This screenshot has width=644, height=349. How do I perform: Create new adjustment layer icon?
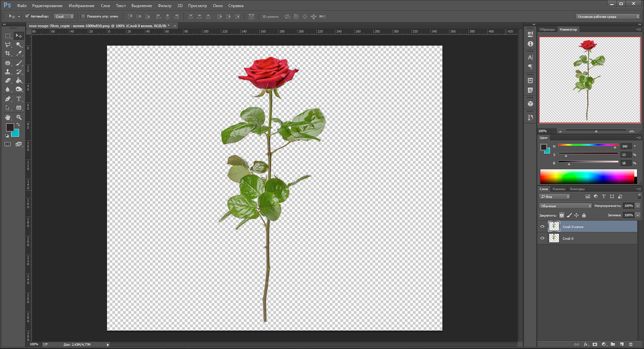604,344
